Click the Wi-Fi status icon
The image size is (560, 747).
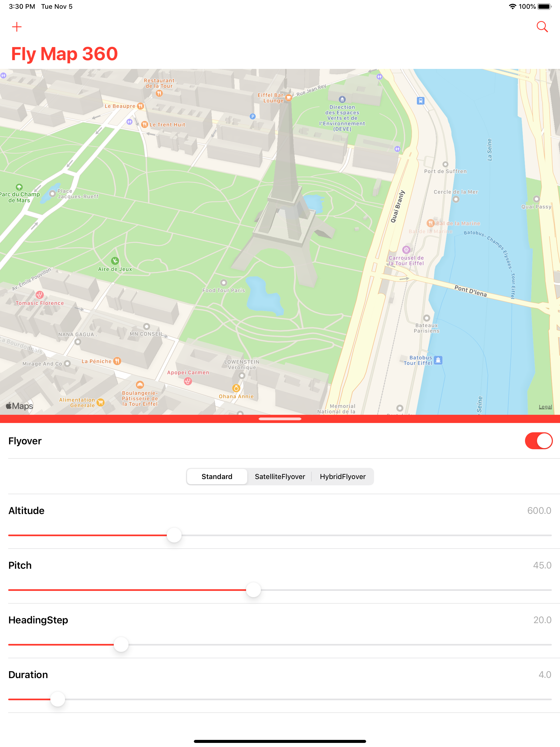(x=512, y=6)
